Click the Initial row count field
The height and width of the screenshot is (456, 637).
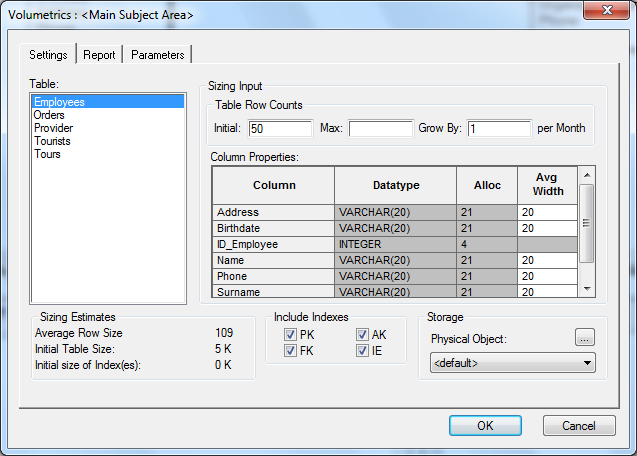[280, 129]
